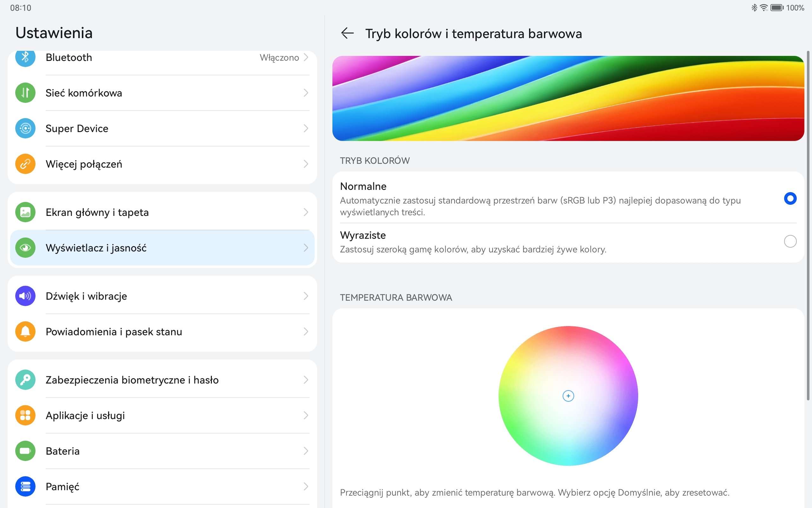Click the center point of color wheel
Image resolution: width=812 pixels, height=508 pixels.
(568, 396)
